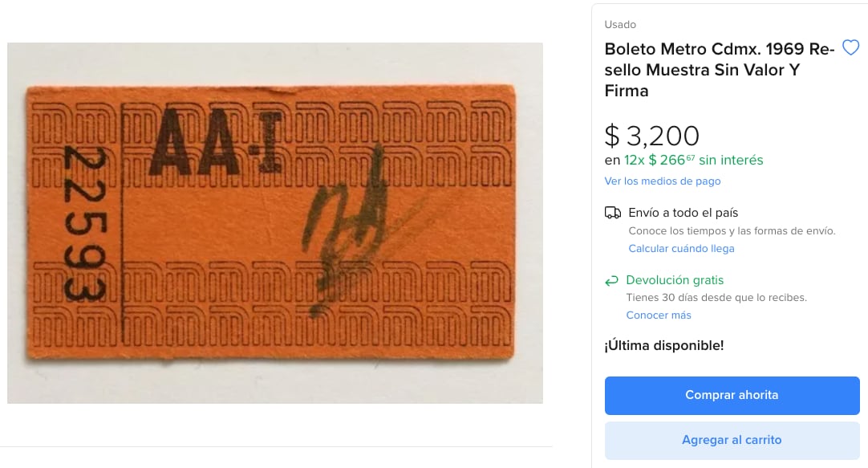Click 'Tienes 30 días desde que lo recibes' text
This screenshot has width=868, height=468.
coord(716,298)
